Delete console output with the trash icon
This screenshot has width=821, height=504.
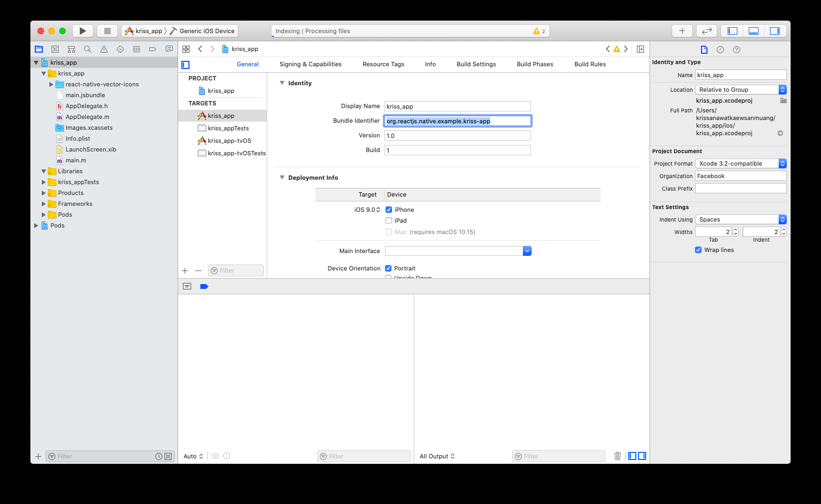(x=617, y=456)
